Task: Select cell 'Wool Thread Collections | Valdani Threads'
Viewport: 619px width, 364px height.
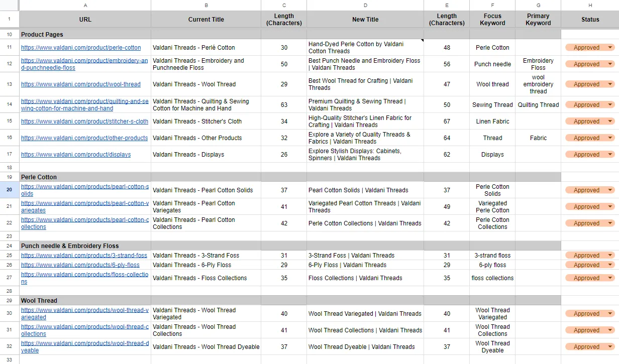Action: pyautogui.click(x=365, y=330)
